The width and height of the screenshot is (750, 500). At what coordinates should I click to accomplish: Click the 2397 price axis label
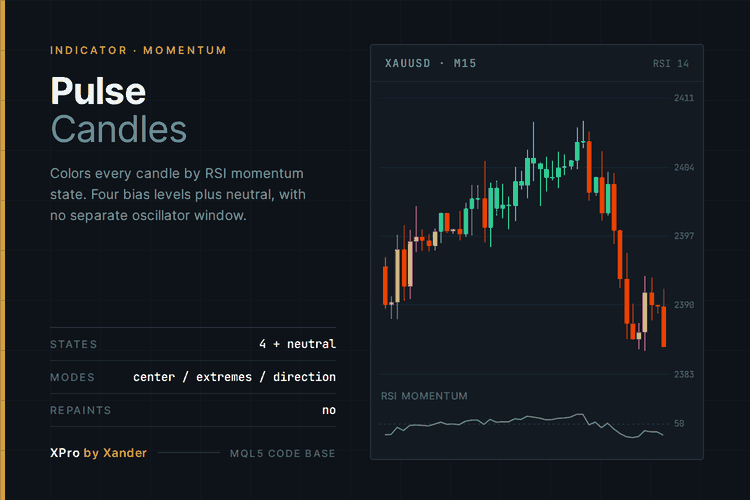(x=684, y=236)
